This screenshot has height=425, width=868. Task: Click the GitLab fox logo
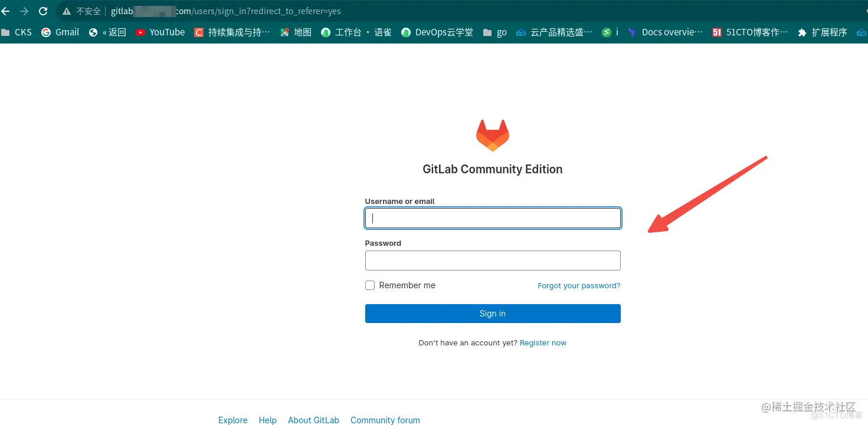pyautogui.click(x=493, y=135)
